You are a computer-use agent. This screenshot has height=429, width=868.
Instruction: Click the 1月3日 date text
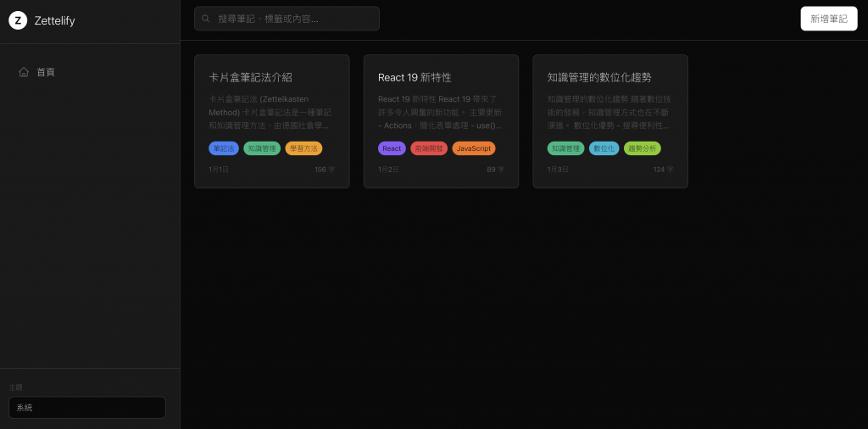pos(558,170)
